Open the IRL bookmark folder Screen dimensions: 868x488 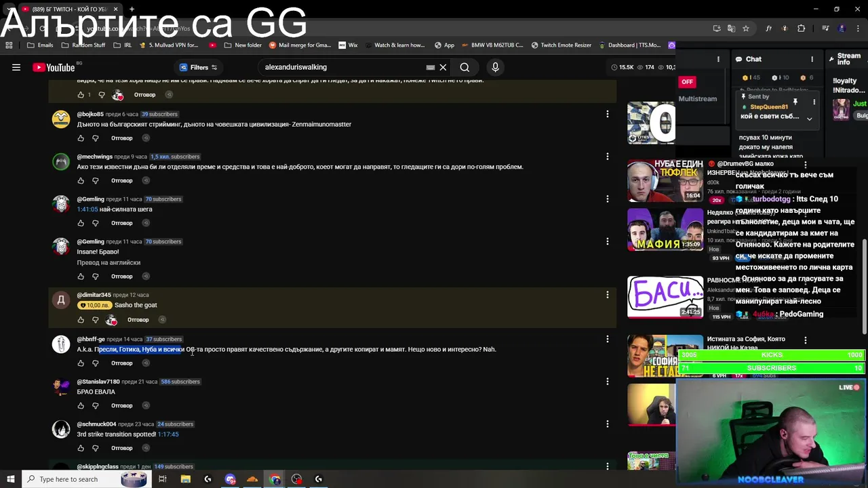point(122,45)
